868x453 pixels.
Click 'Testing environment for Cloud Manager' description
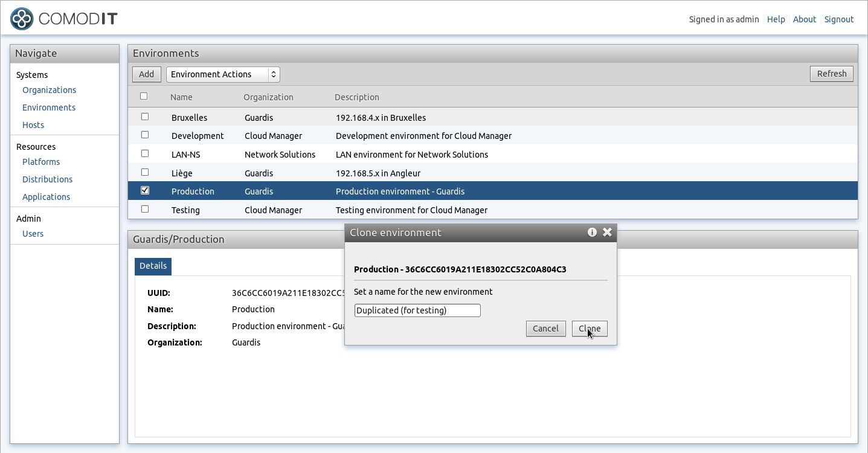pos(411,210)
